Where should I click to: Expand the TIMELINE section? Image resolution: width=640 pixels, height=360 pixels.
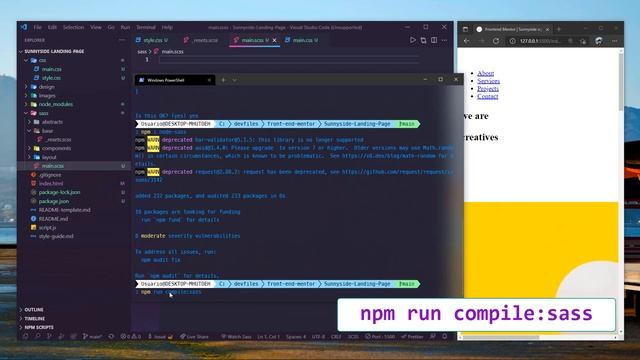coord(34,318)
